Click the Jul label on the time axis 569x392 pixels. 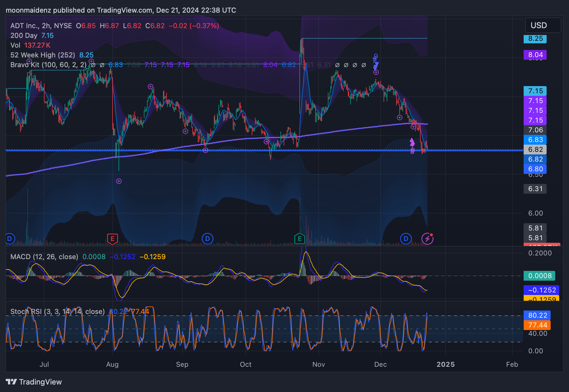pyautogui.click(x=44, y=364)
